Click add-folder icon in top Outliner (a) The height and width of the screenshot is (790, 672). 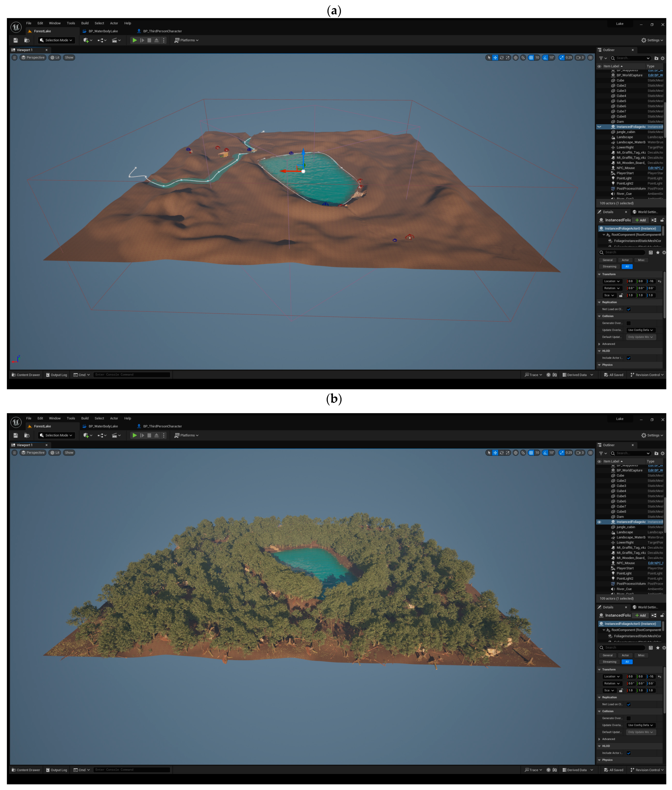pos(656,58)
